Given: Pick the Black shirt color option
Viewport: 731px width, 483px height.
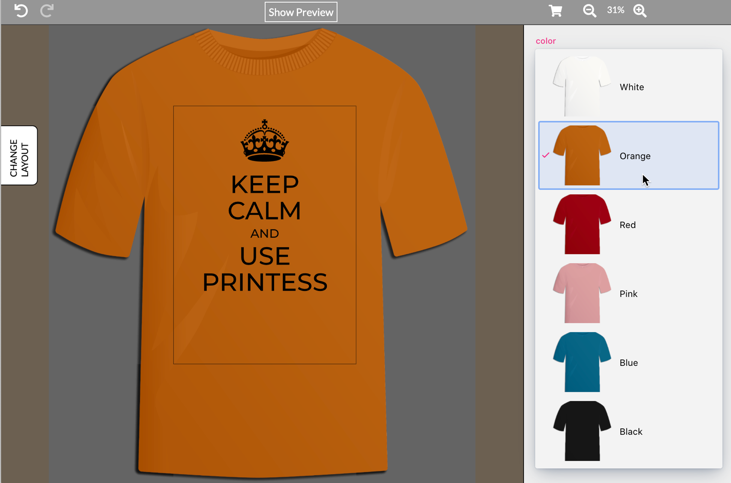Looking at the screenshot, I should (x=628, y=431).
